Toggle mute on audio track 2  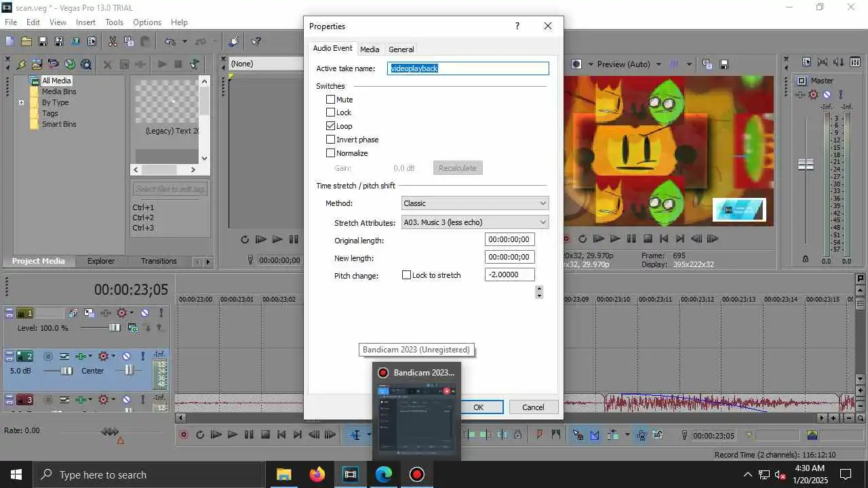[126, 356]
